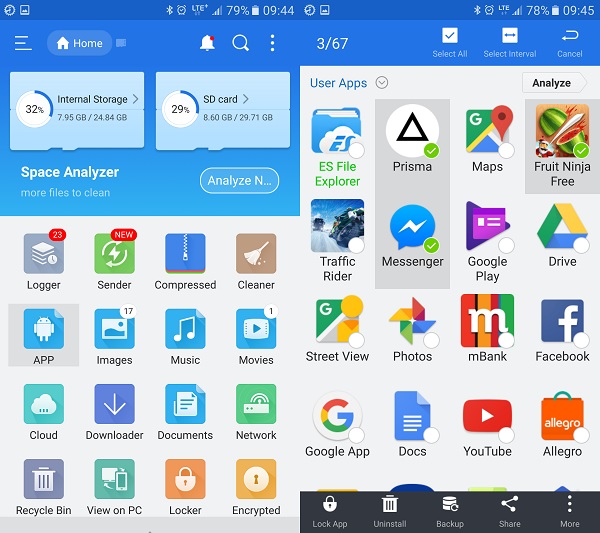Viewport: 600px width, 533px height.
Task: Open the Sender tool
Action: click(114, 262)
